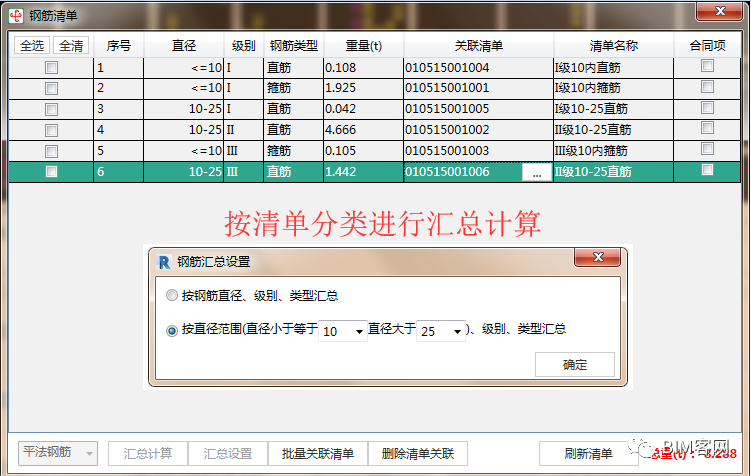
Task: Click weight cell 0.042
Action: click(364, 110)
